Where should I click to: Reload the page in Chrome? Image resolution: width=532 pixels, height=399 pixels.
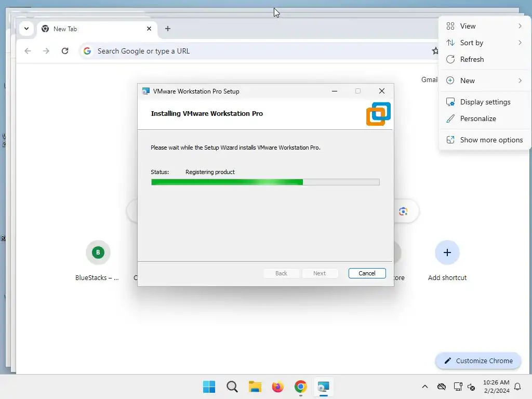[65, 51]
